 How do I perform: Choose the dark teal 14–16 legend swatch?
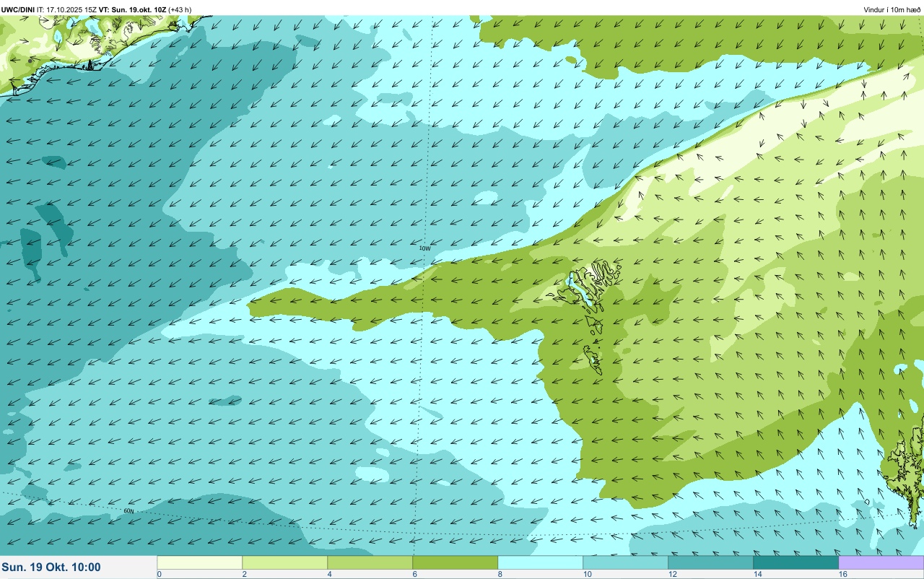click(796, 562)
